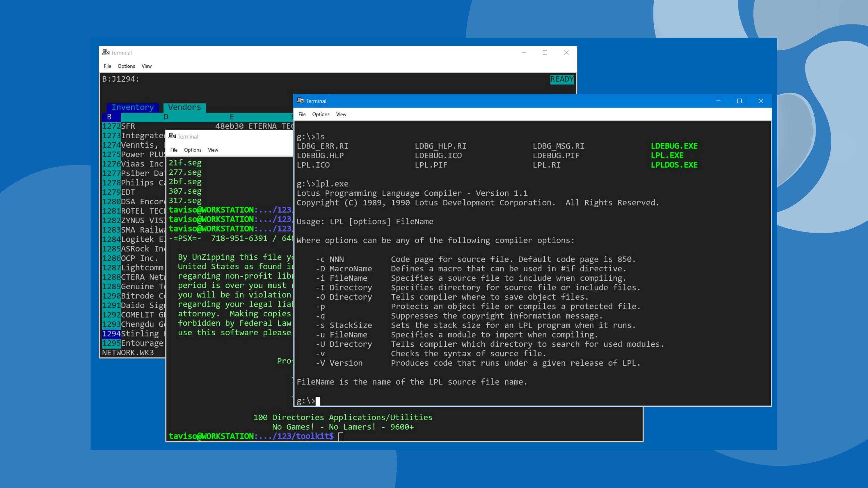Select row 1272 SFR in spreadsheet

click(128, 126)
